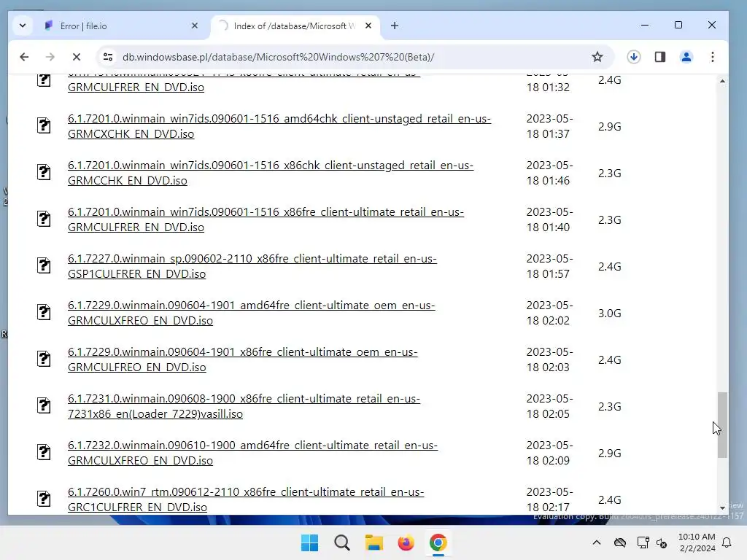Close the Index of /database tab
This screenshot has width=747, height=560.
[x=368, y=26]
